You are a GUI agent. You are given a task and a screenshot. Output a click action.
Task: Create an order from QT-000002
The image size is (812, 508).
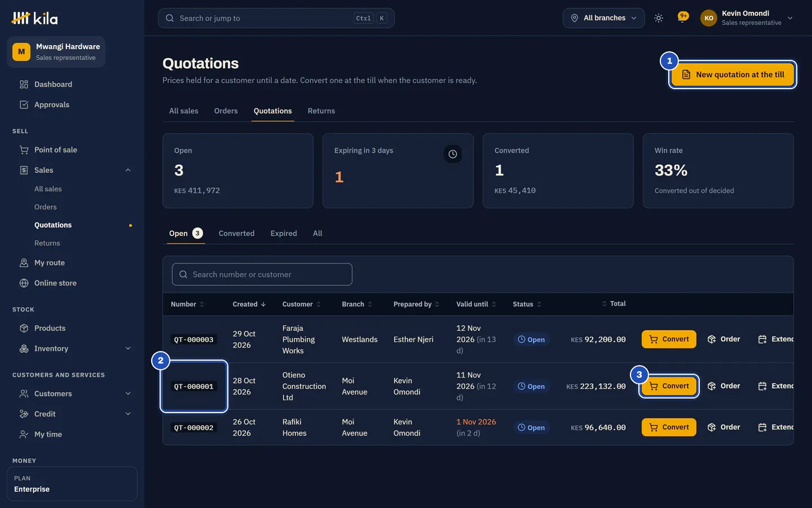[723, 427]
